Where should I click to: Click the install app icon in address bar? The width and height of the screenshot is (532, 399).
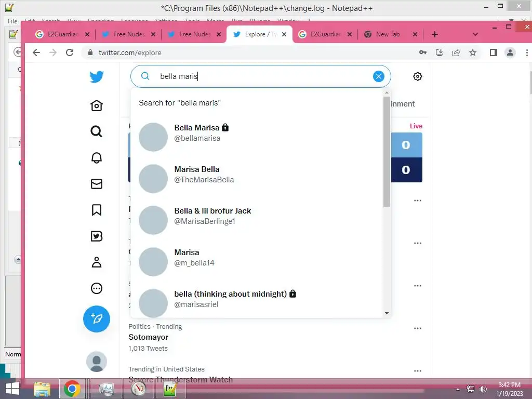tap(440, 52)
